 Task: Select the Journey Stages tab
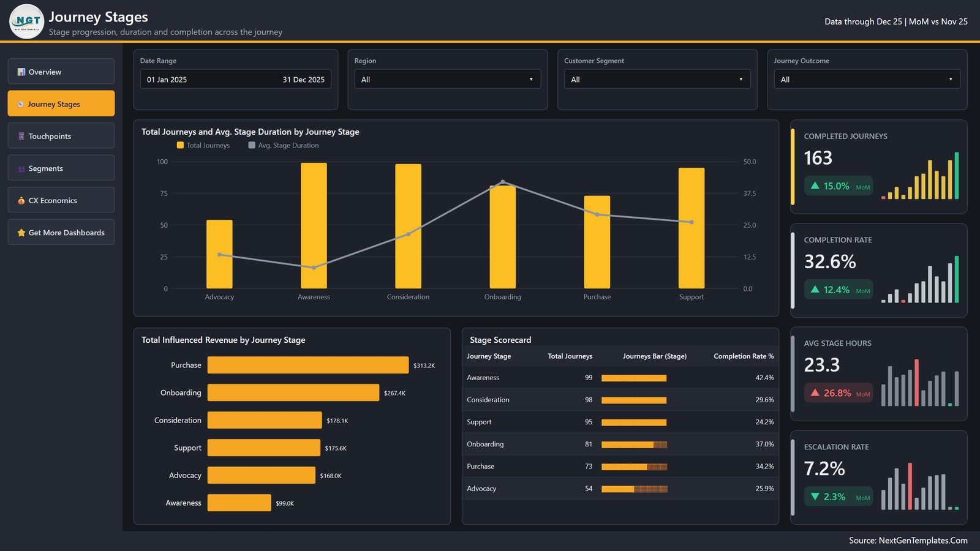[61, 103]
